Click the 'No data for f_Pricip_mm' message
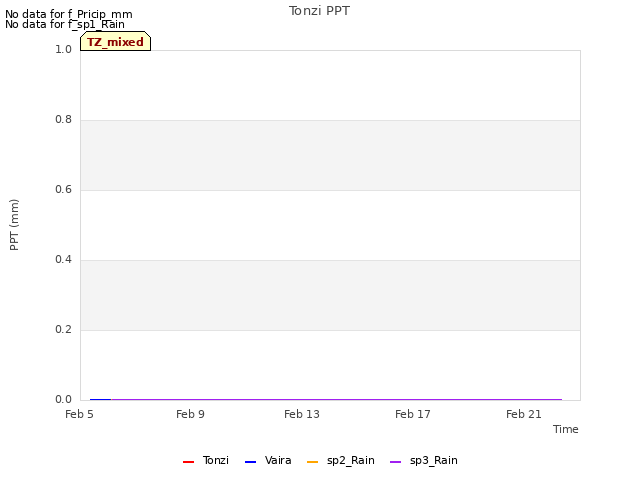 click(69, 14)
